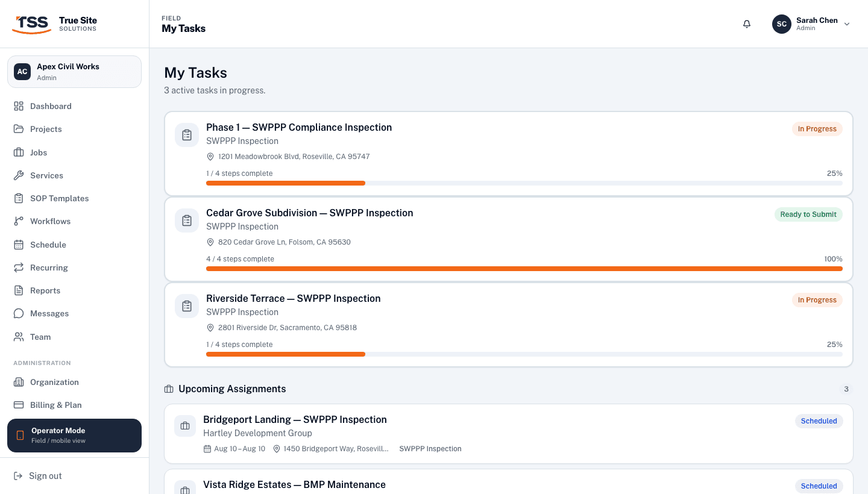Click In Progress badge on Phase 1 task
This screenshot has height=494, width=868.
coord(817,129)
